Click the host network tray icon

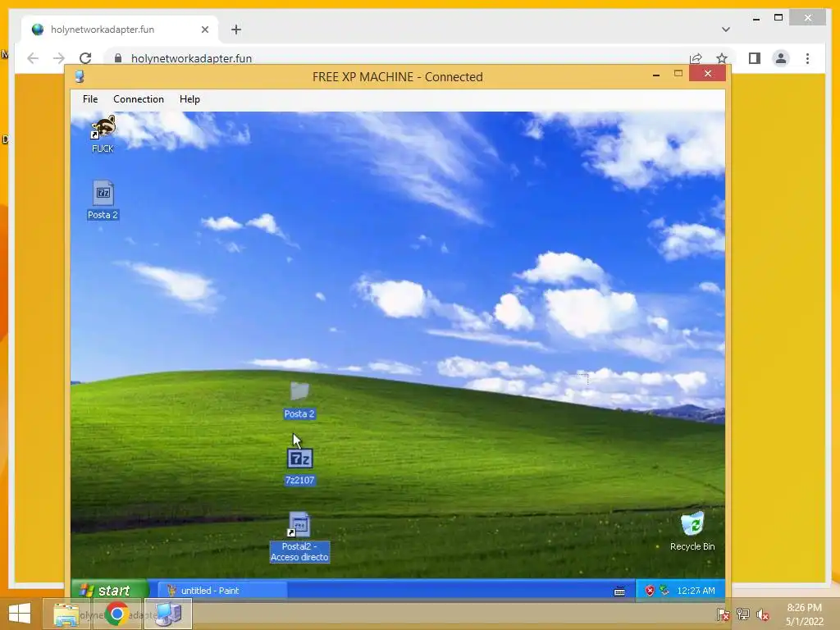point(742,614)
